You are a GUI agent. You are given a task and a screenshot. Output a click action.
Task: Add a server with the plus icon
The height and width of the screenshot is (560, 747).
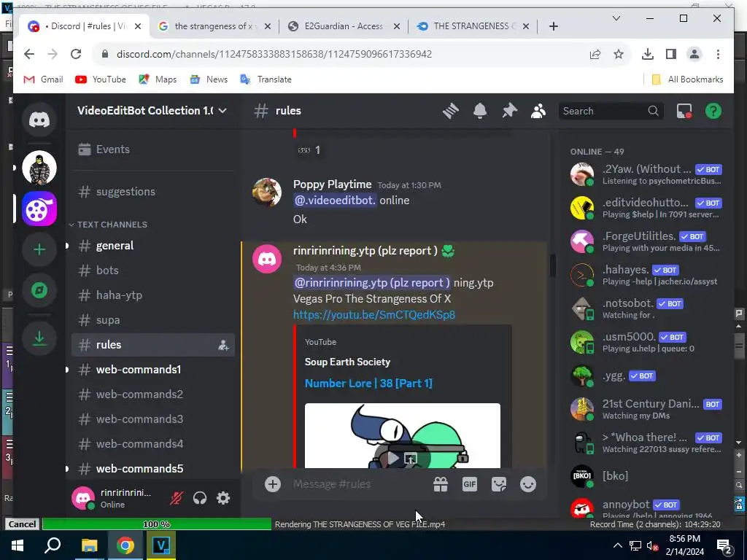(39, 249)
